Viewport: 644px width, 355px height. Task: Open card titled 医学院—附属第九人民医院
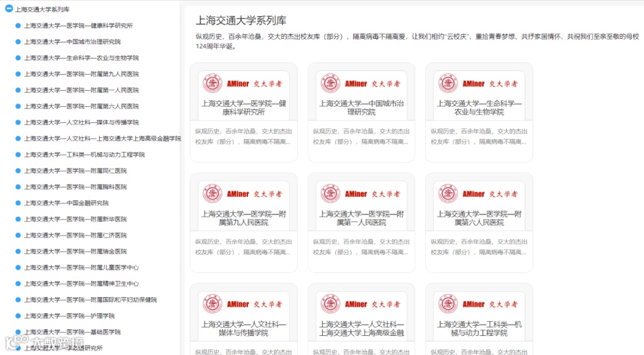(243, 218)
